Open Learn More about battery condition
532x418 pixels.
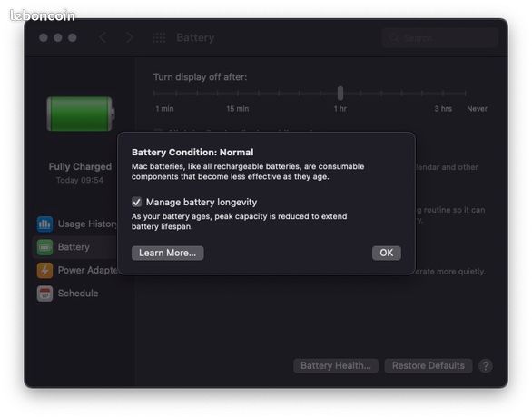point(168,253)
